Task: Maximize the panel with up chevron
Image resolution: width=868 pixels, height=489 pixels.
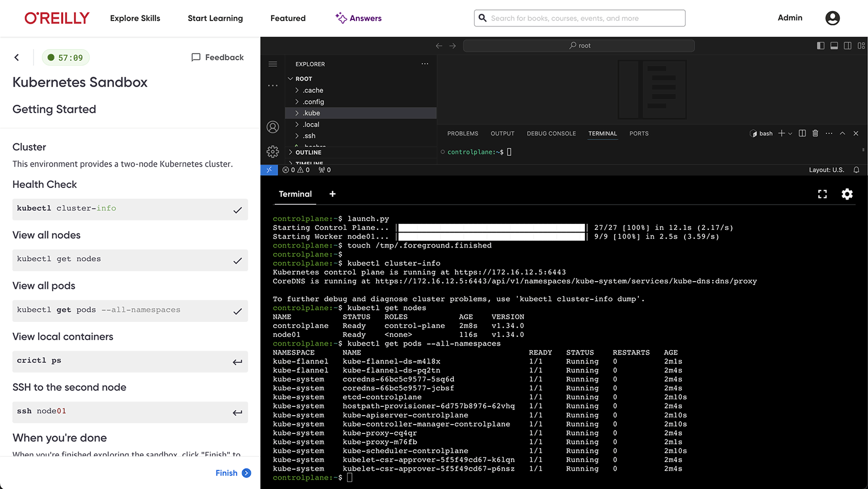Action: [x=842, y=133]
